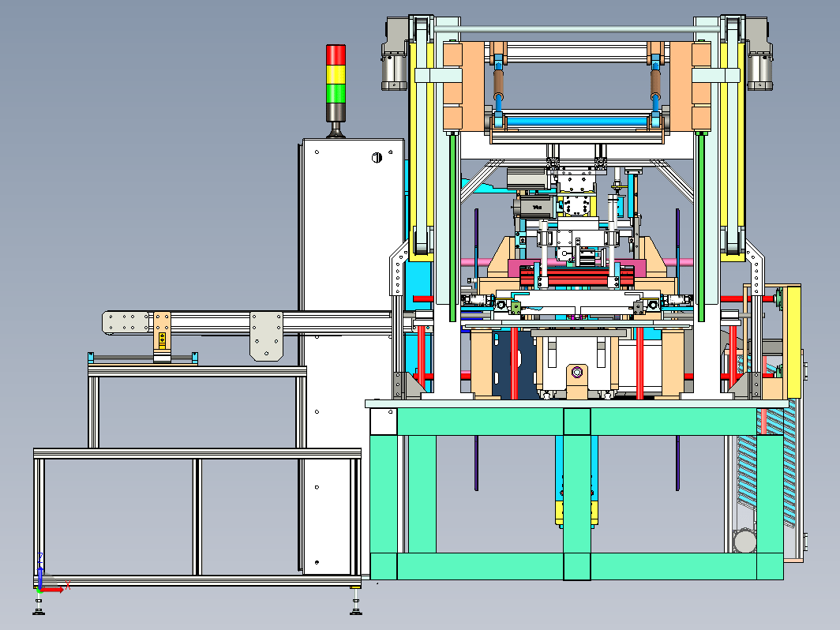840x630 pixels.
Task: Click the red X axis of the coordinate triad
Action: tap(52, 589)
